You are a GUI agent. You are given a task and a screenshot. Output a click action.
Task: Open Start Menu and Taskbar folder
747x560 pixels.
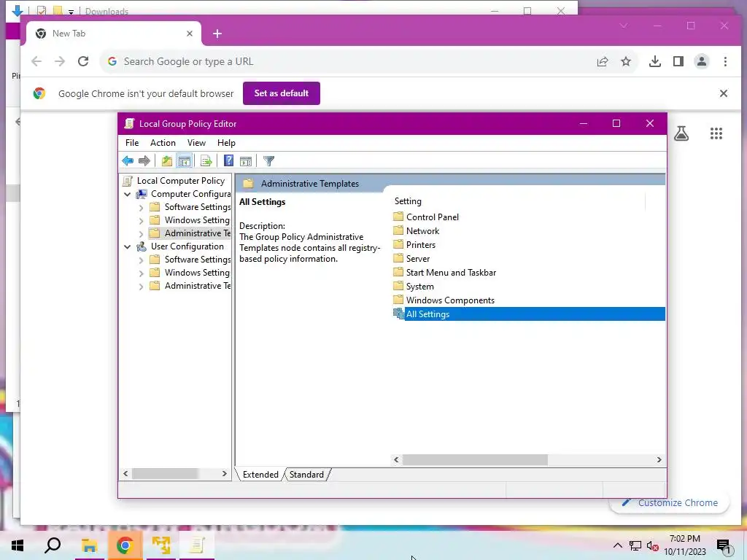[x=451, y=273]
